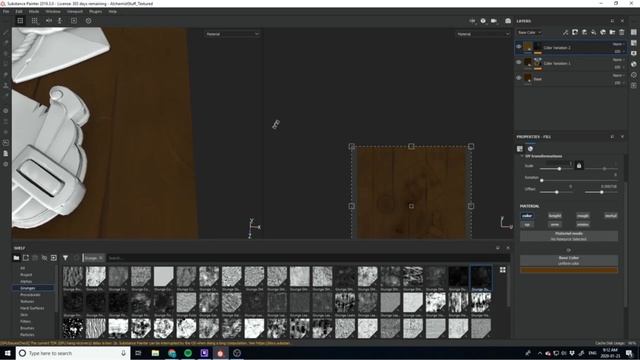Open blend mode dropdown for Color Variation 1
This screenshot has width=640, height=360.
click(618, 60)
